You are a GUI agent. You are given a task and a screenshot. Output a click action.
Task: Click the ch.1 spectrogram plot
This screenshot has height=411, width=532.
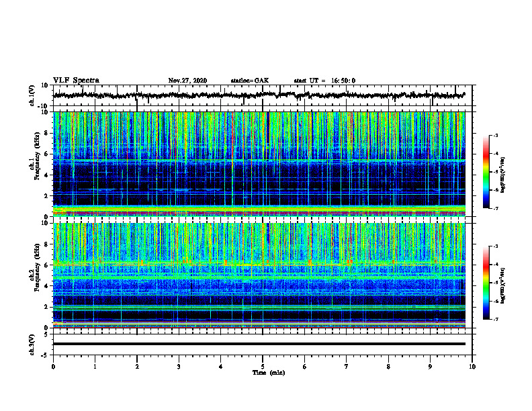(x=259, y=164)
